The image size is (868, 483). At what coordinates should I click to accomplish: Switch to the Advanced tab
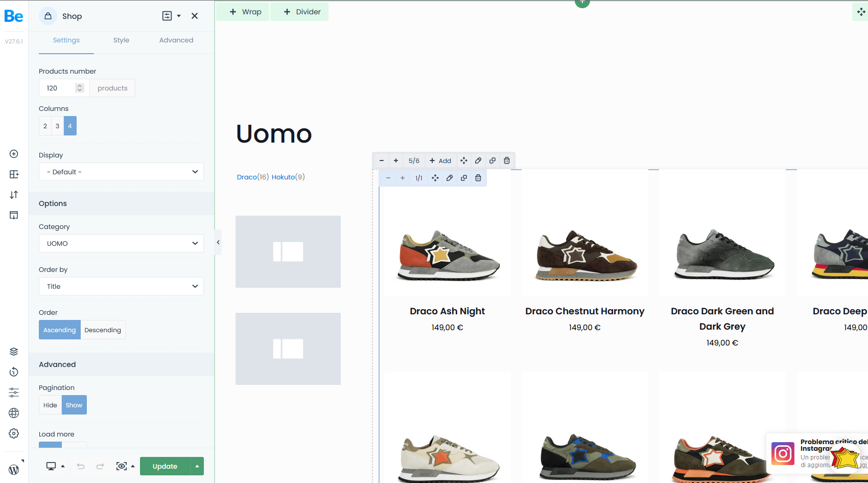176,40
